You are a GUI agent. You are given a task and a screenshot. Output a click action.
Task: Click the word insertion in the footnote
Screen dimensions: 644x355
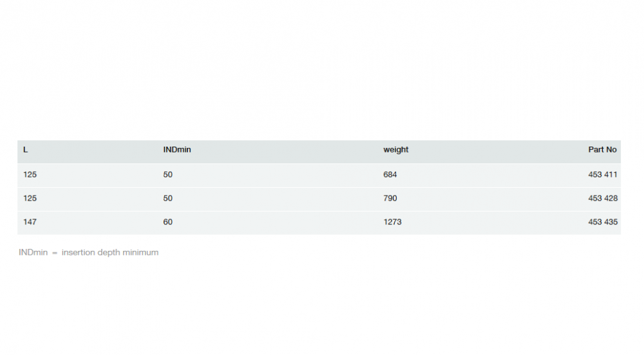[x=78, y=253]
